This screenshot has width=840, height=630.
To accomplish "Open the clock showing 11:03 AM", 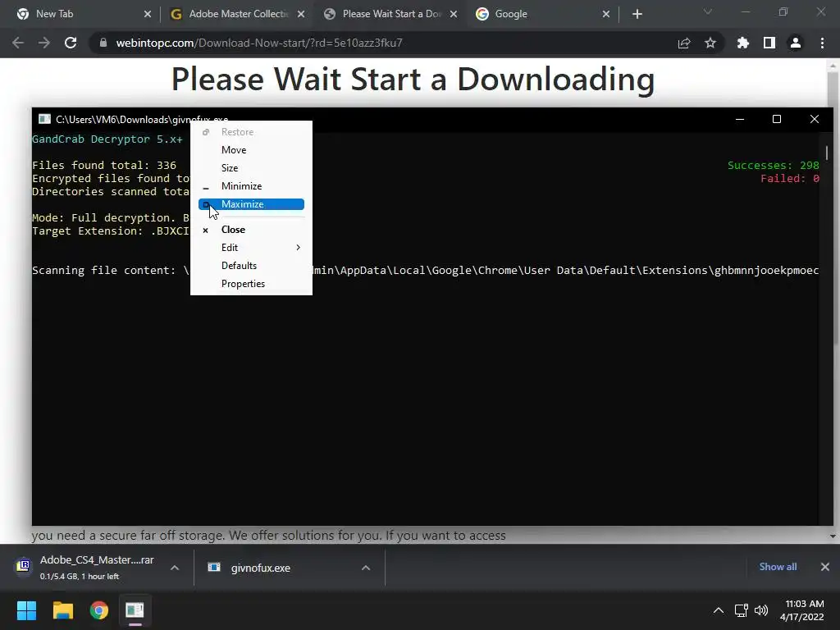I will click(x=802, y=610).
